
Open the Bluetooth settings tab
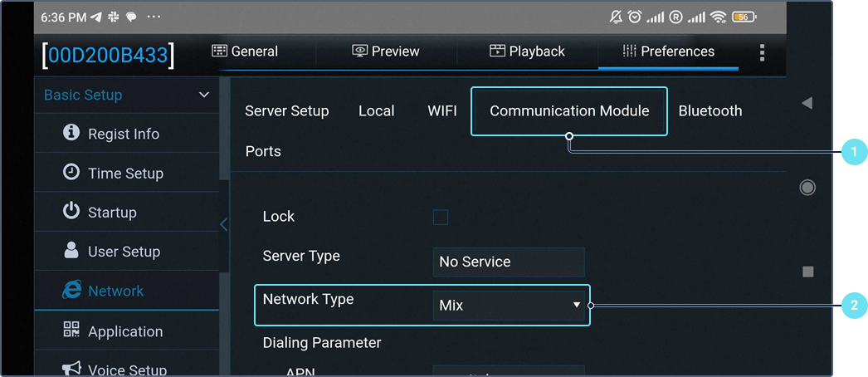[710, 110]
